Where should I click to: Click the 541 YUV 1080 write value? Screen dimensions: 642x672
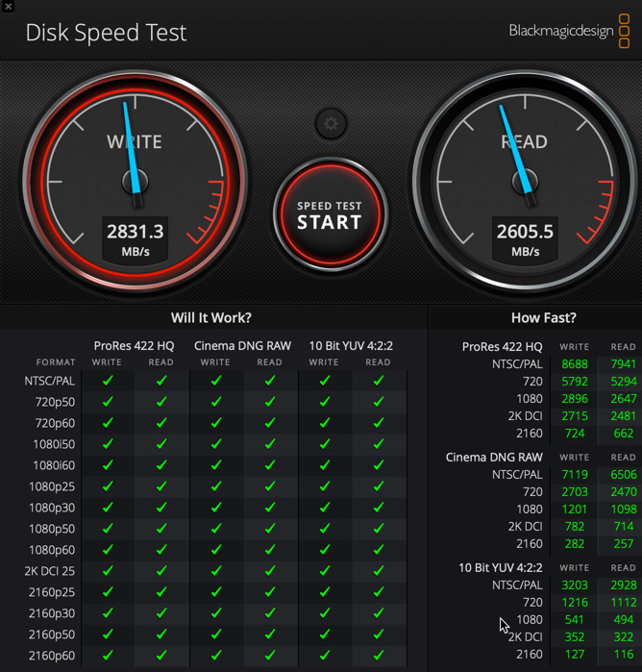(575, 620)
